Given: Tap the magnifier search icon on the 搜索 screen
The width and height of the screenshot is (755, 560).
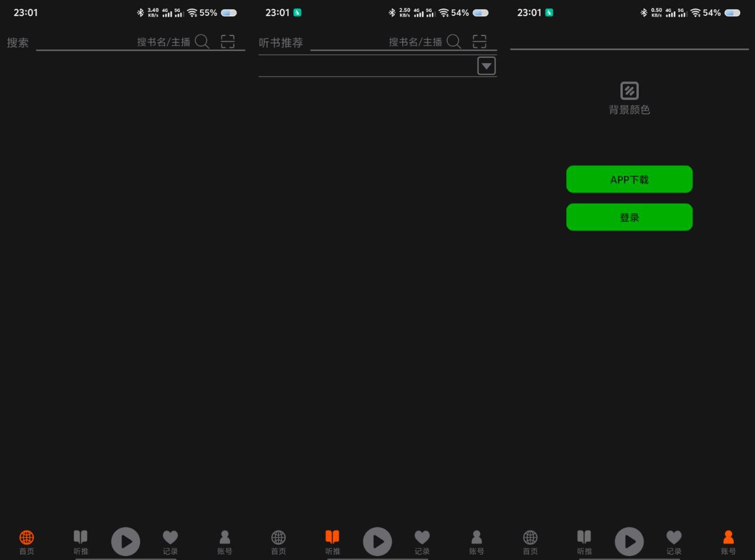Looking at the screenshot, I should tap(202, 41).
